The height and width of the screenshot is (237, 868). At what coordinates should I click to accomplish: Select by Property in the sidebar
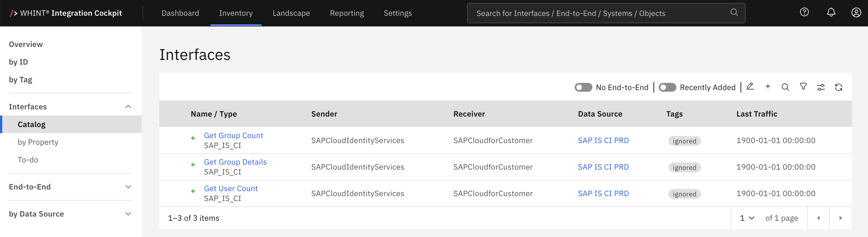pyautogui.click(x=38, y=142)
